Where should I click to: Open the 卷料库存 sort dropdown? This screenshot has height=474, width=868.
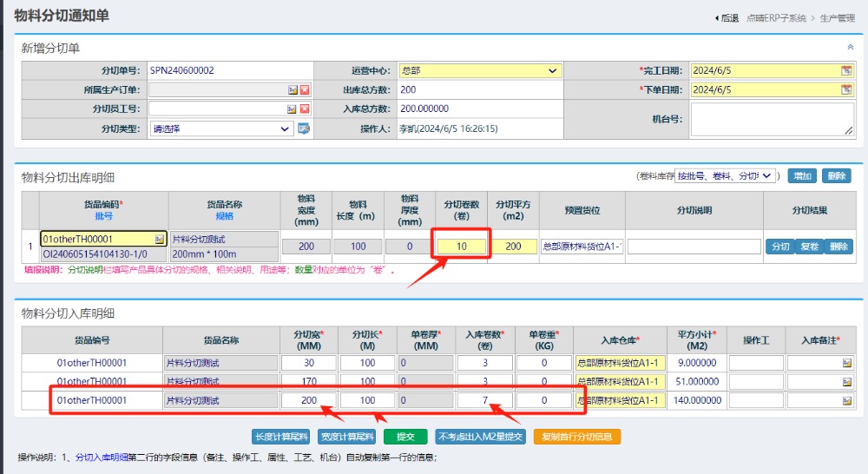(x=726, y=176)
